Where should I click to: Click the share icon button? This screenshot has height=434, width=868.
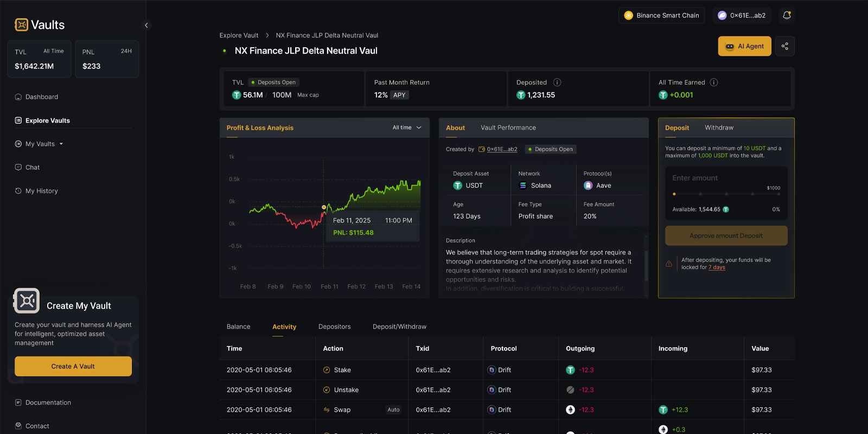[784, 46]
